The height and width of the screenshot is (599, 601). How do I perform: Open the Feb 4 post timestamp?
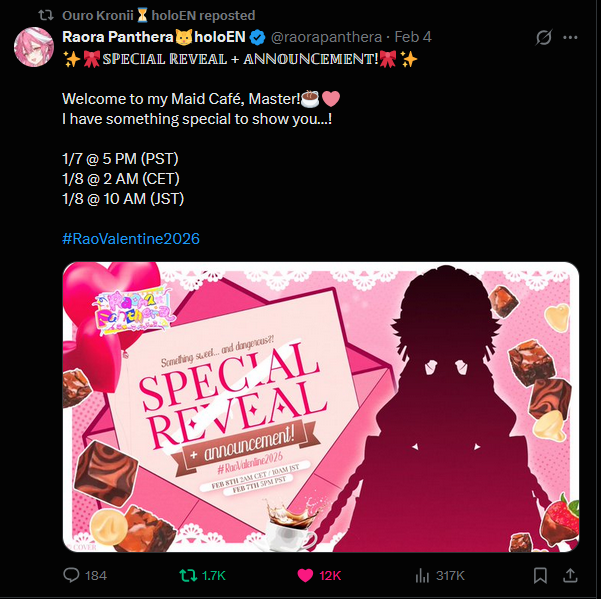413,37
